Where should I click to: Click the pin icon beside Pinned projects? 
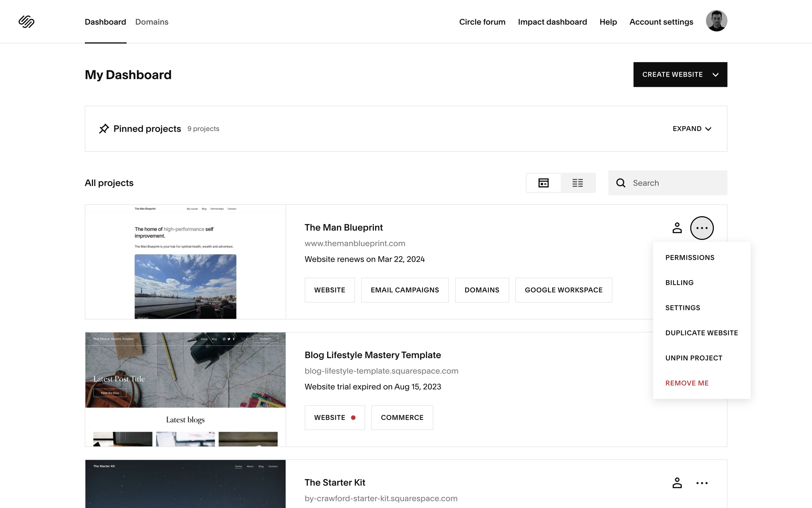point(104,129)
